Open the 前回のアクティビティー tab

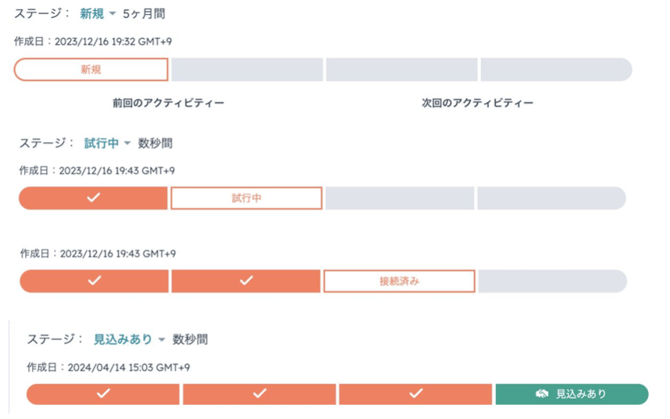pyautogui.click(x=168, y=103)
